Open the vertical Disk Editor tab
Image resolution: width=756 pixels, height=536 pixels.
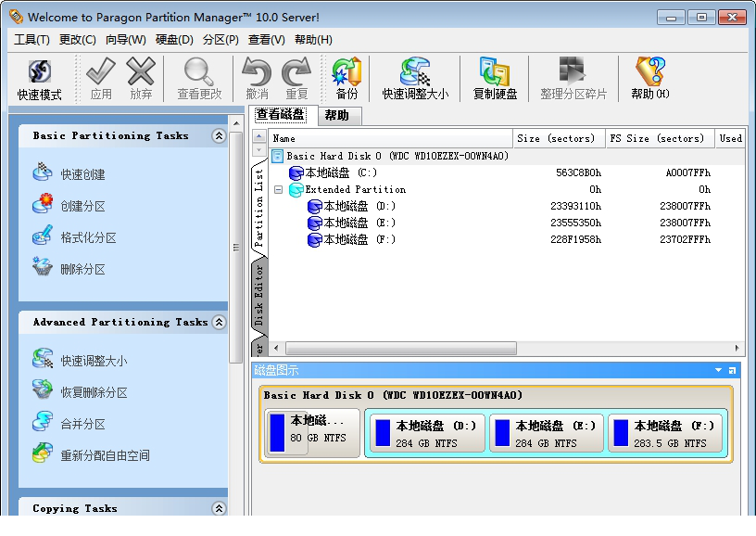click(x=259, y=295)
